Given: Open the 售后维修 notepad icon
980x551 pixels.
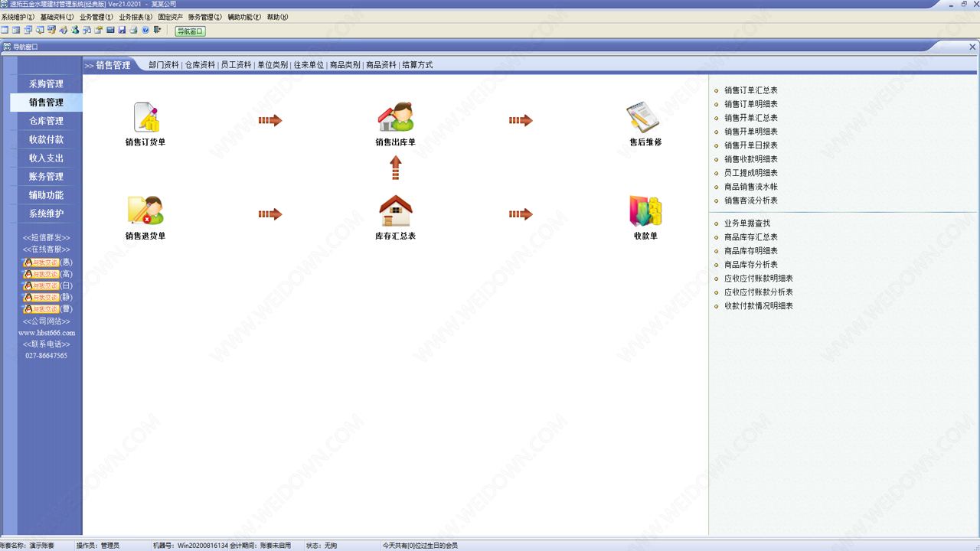Looking at the screenshot, I should point(645,118).
